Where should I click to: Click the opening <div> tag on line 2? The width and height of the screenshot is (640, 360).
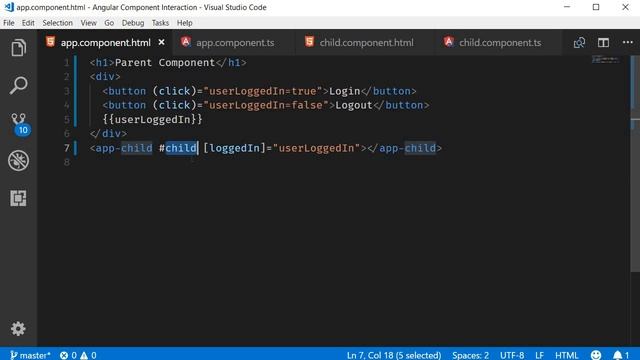105,77
